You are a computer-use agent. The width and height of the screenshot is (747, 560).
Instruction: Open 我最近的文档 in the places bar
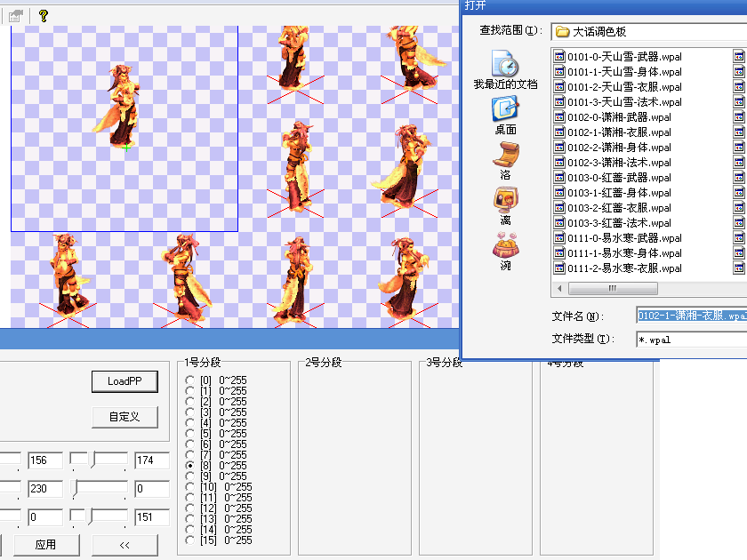(505, 69)
